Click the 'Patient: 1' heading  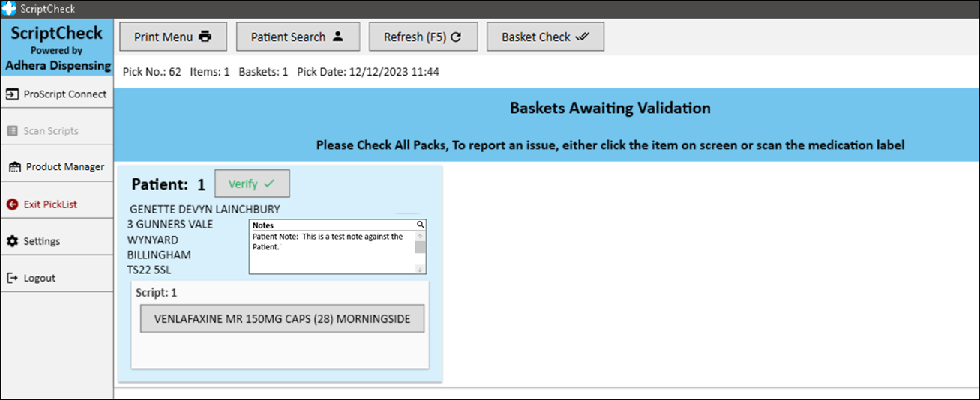[x=169, y=184]
